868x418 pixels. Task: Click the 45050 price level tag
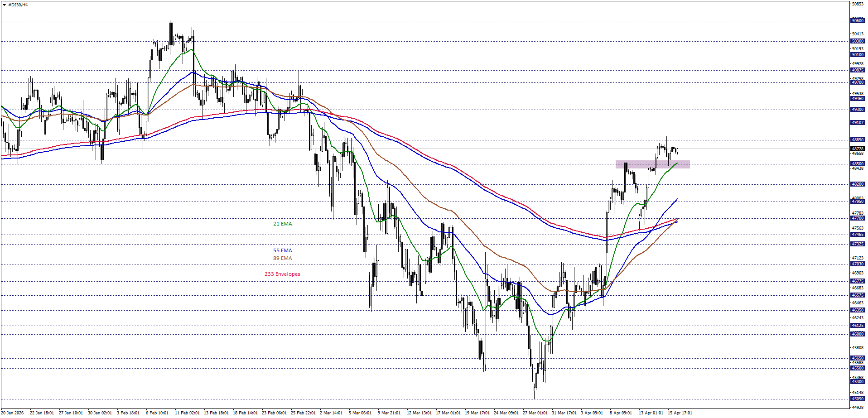click(x=858, y=399)
